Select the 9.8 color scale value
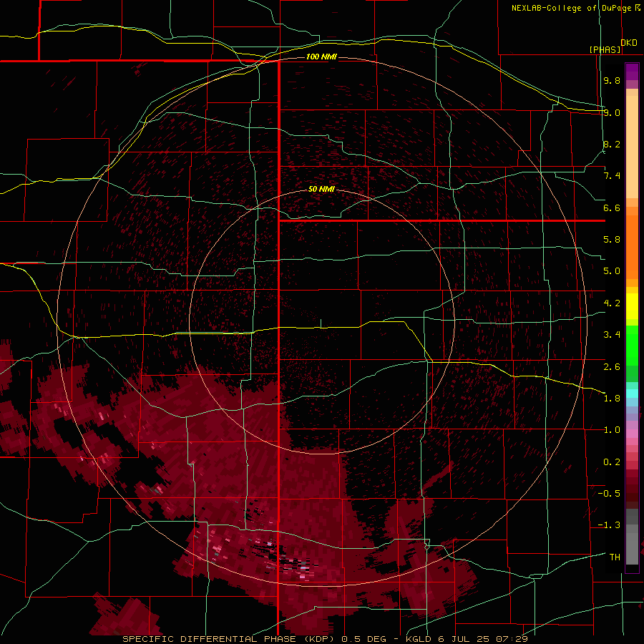Viewport: 644px width, 644px height. (x=612, y=80)
